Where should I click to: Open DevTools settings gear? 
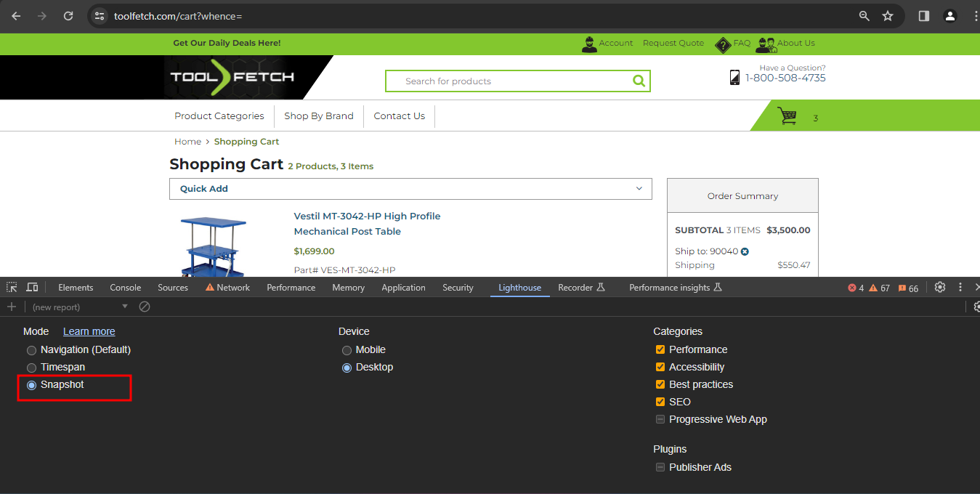940,288
